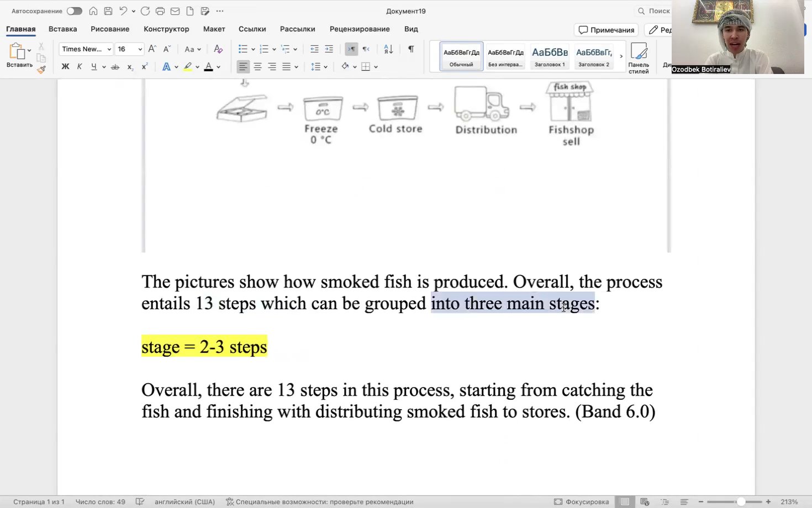812x508 pixels.
Task: Show paragraph marks with the pilcrow icon
Action: pyautogui.click(x=411, y=49)
